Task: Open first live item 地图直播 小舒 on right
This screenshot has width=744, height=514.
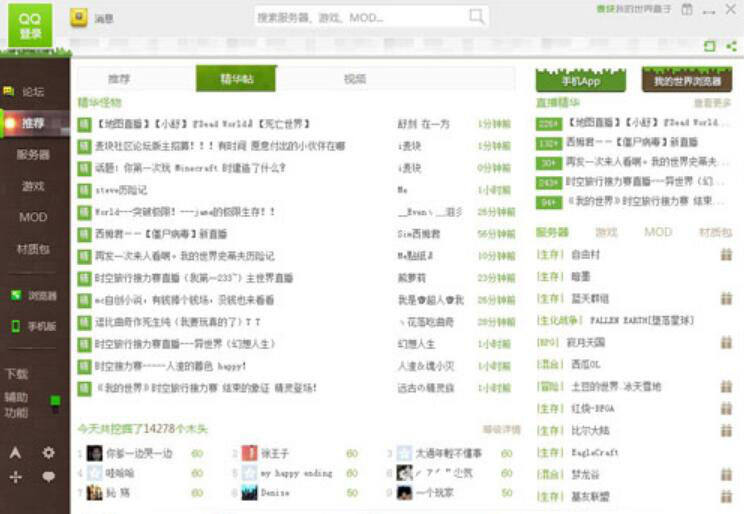Action: click(x=648, y=122)
